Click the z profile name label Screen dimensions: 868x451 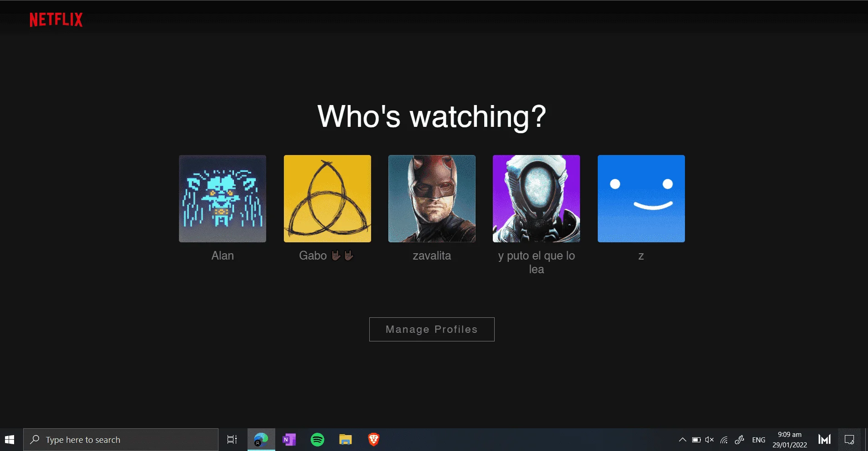tap(641, 256)
